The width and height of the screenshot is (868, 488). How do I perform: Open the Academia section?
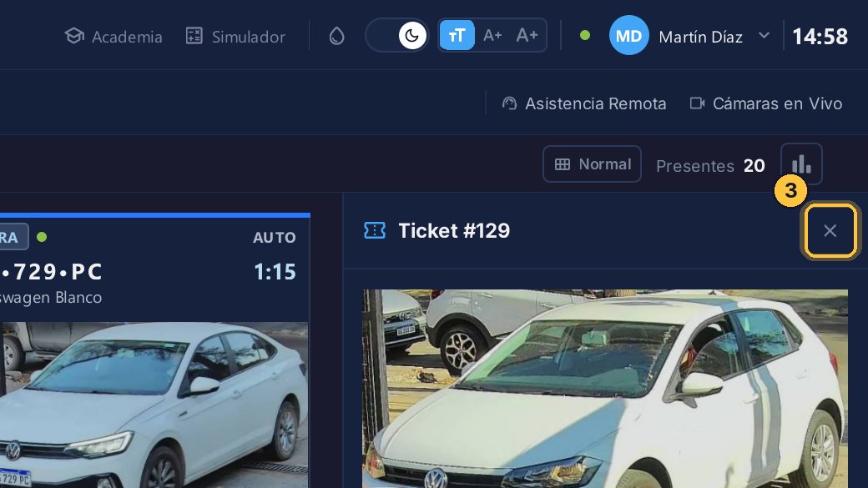[x=114, y=37]
